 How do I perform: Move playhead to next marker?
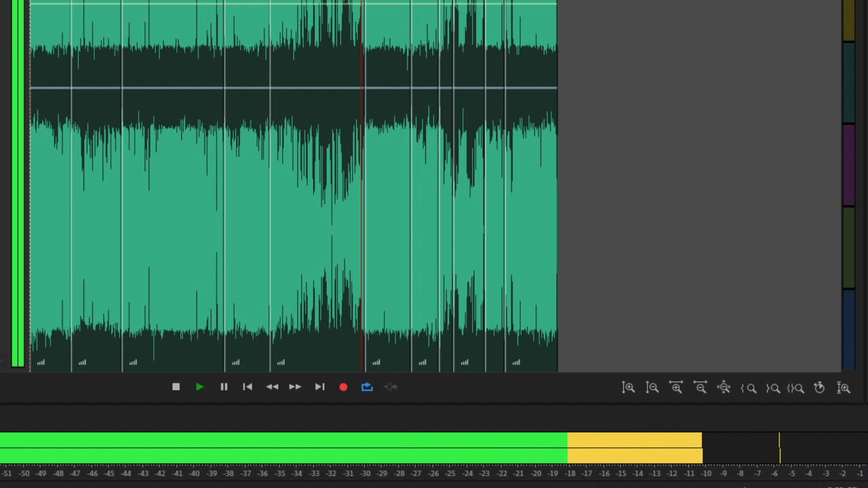[319, 387]
